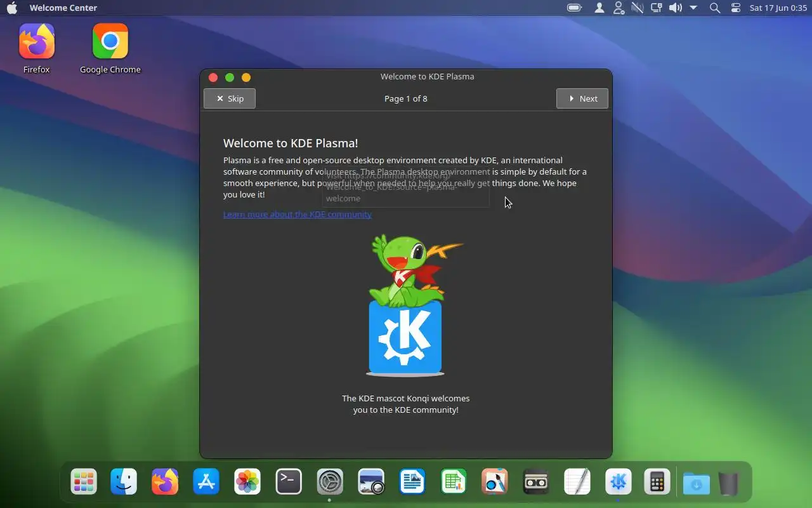
Task: Launch the Terminal from dock
Action: pyautogui.click(x=289, y=482)
